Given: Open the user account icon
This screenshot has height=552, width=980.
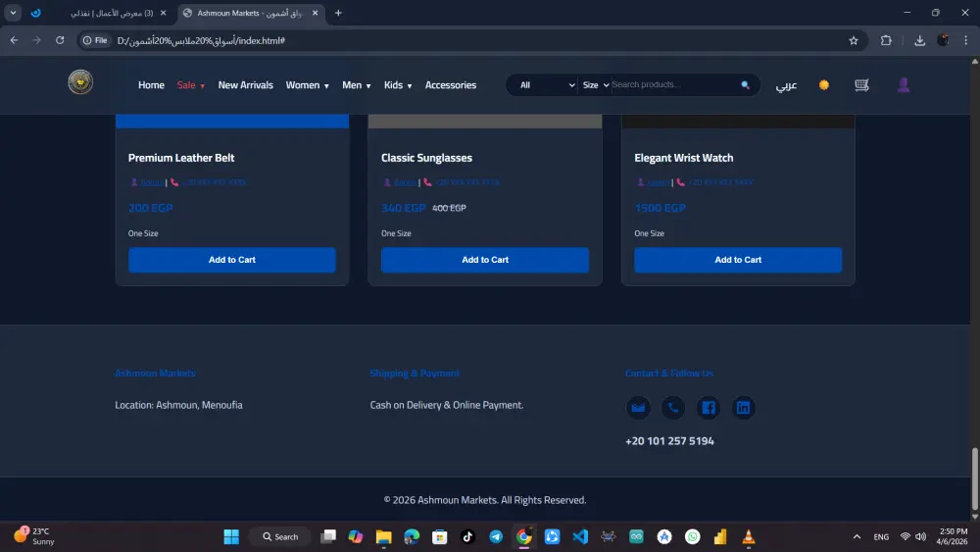Looking at the screenshot, I should [904, 85].
